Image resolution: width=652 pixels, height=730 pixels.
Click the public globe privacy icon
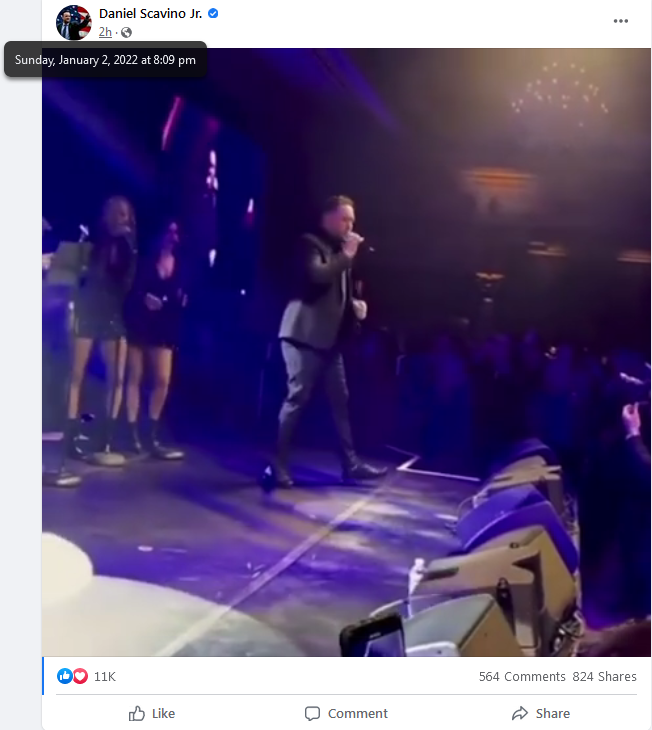126,32
